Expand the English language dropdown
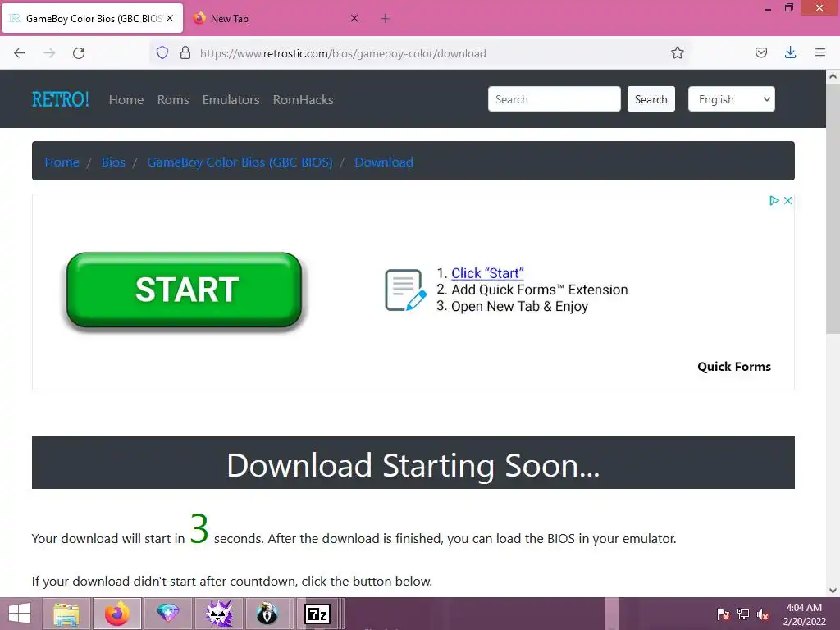Screen dimensions: 840x630 pos(731,99)
